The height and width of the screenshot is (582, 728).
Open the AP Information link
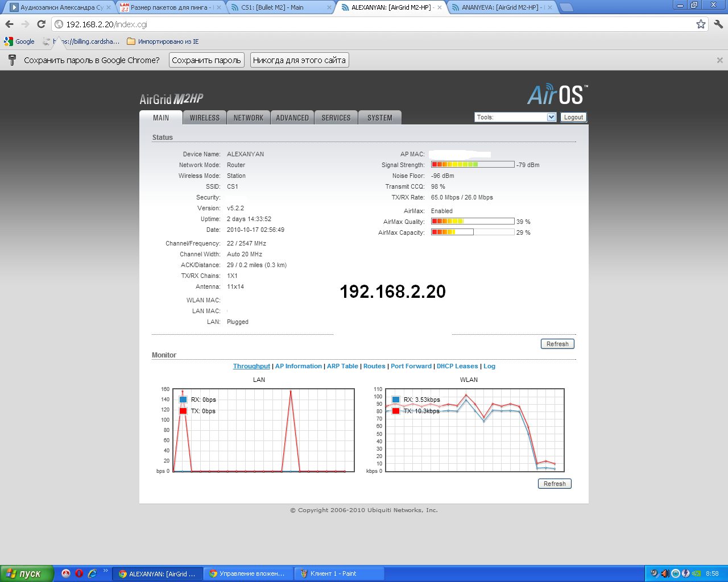coord(299,367)
